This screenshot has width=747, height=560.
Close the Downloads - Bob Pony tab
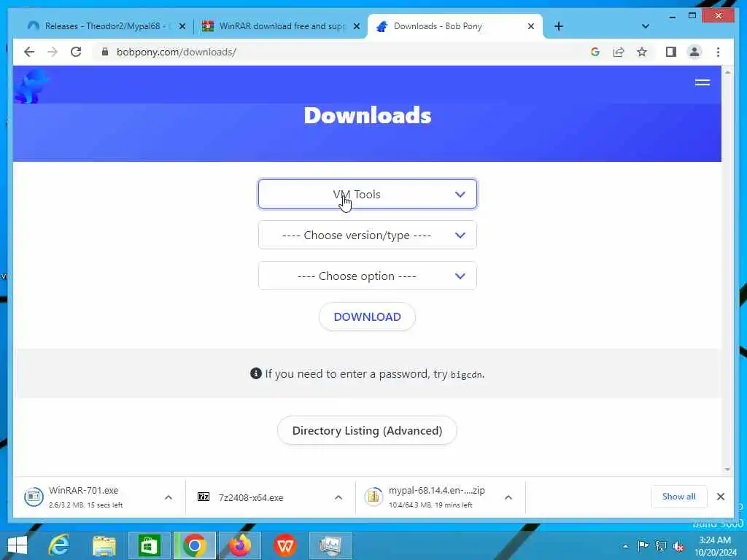pyautogui.click(x=531, y=26)
